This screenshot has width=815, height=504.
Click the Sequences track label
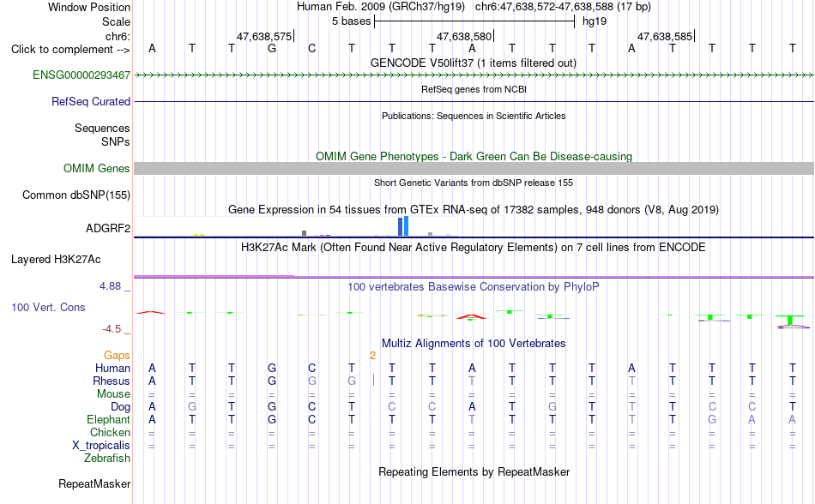[x=102, y=129]
